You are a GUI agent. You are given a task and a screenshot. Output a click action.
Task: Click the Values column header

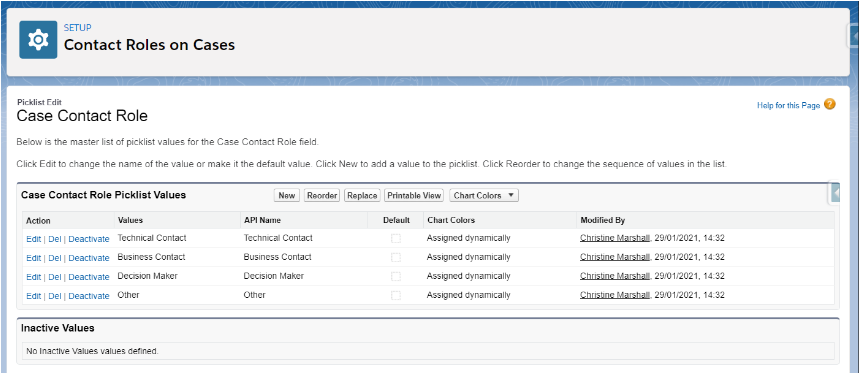pos(130,220)
